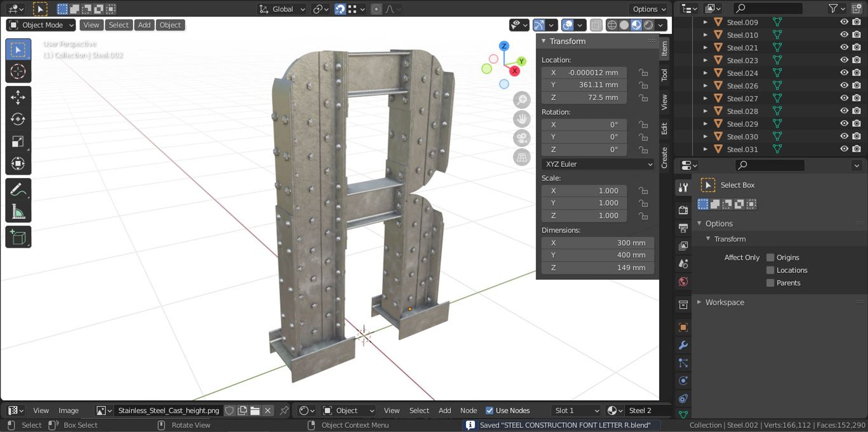The height and width of the screenshot is (432, 868).
Task: Open the Global orientation dropdown
Action: coord(282,9)
